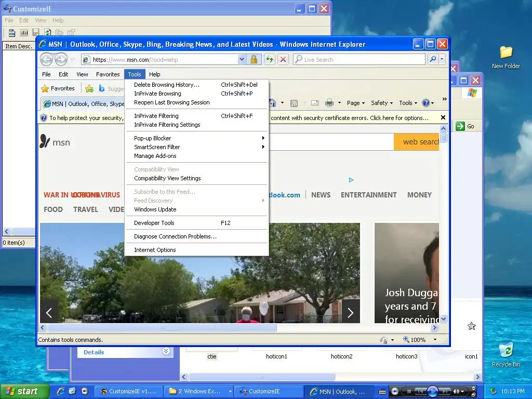Switch to CustomizeIE v1 taskbar button
This screenshot has width=532, height=399.
[128, 391]
